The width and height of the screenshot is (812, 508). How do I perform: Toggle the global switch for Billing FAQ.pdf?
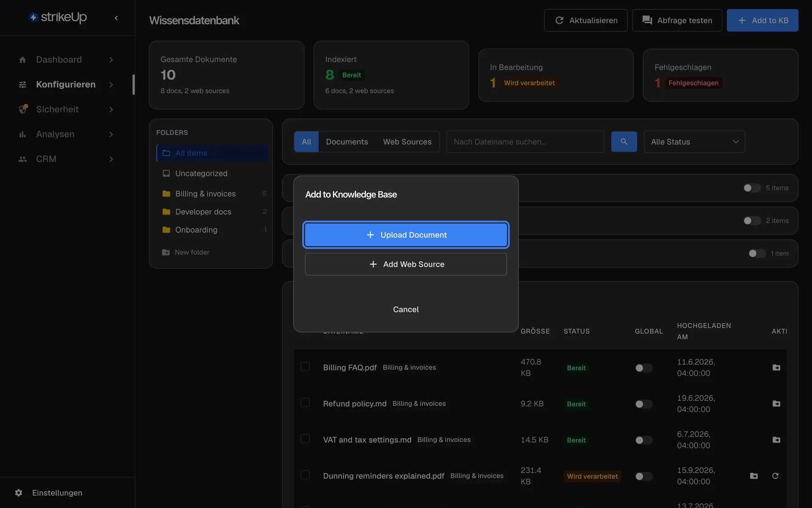coord(644,368)
